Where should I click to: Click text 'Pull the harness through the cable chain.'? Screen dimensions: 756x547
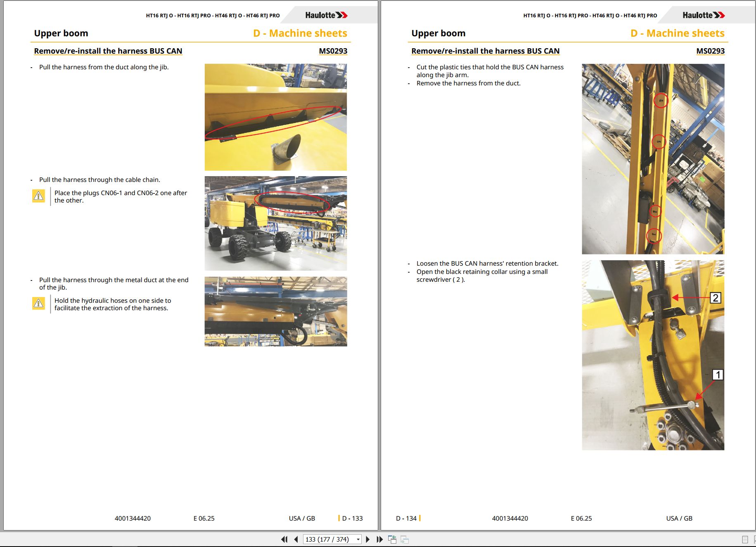[100, 179]
